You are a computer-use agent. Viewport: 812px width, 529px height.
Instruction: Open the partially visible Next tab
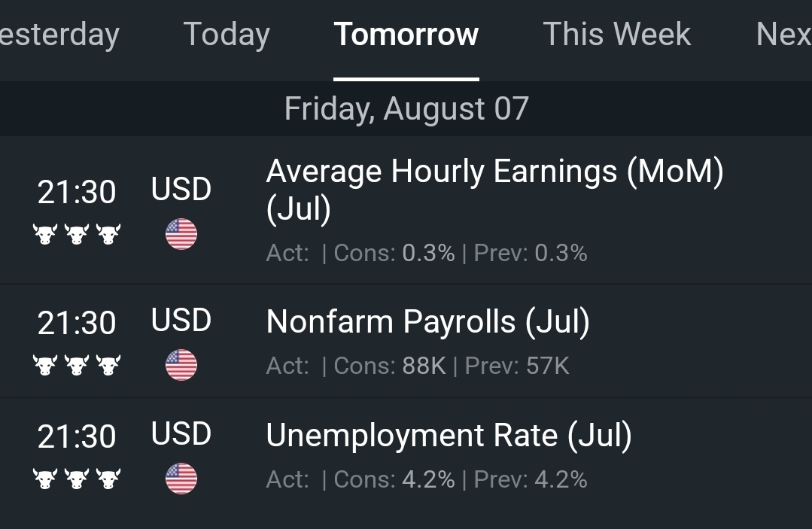784,34
